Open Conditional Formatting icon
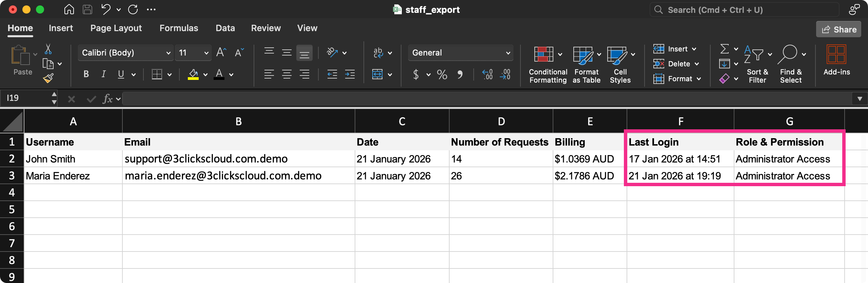The image size is (868, 283). (544, 54)
